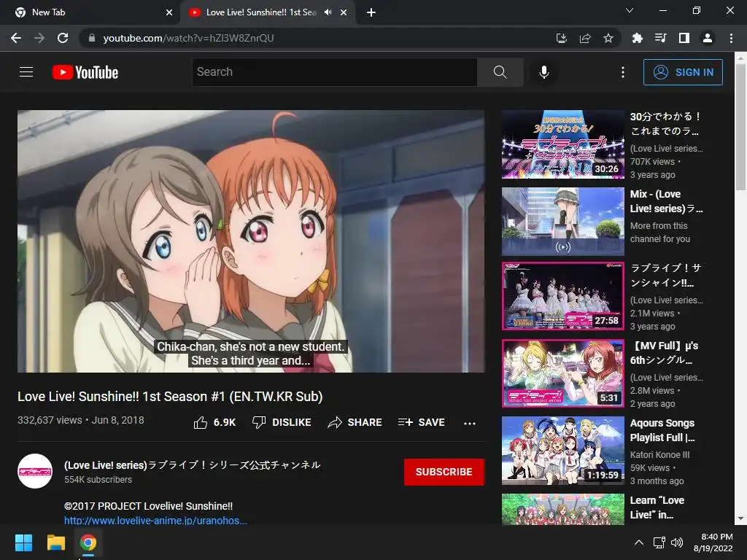Open title 【MV Full】µ's 6thシングル
This screenshot has width=747, height=560.
[664, 353]
